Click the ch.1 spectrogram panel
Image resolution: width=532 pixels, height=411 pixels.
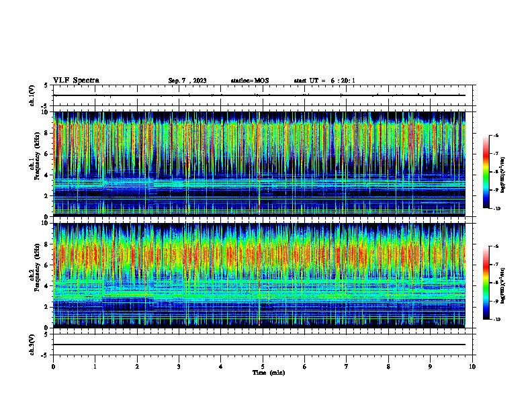tap(259, 164)
